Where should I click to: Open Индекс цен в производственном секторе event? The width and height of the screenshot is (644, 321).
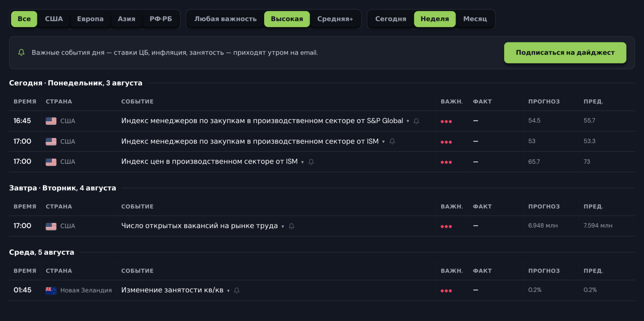(x=209, y=161)
